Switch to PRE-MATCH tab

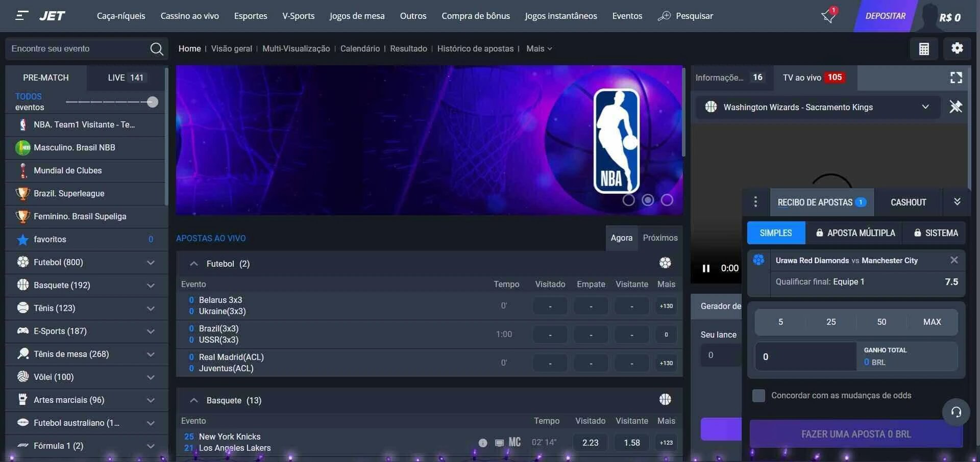tap(46, 78)
